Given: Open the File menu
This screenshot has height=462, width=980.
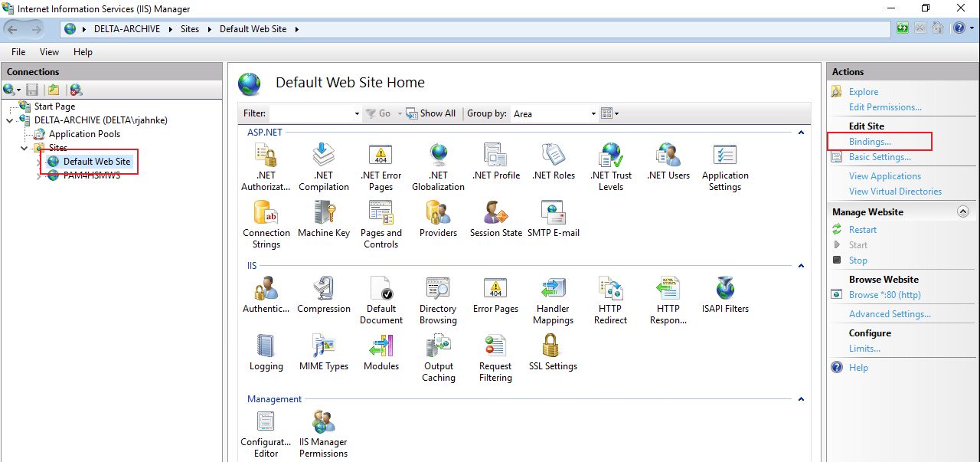Looking at the screenshot, I should point(18,52).
